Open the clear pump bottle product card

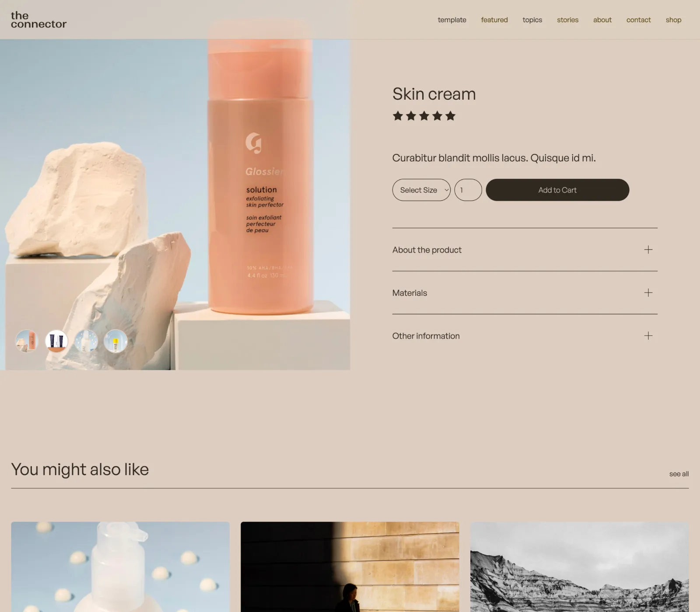pyautogui.click(x=120, y=567)
